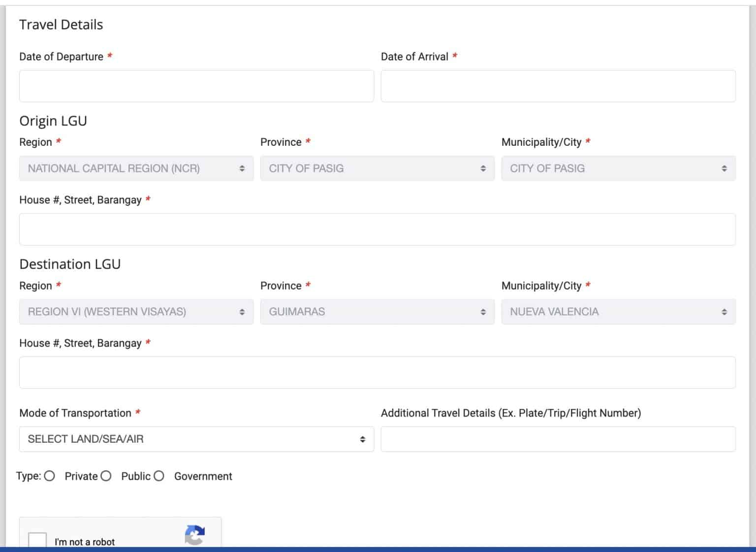Focus the Origin House #, Street, Barangay field
756x552 pixels.
pyautogui.click(x=377, y=229)
